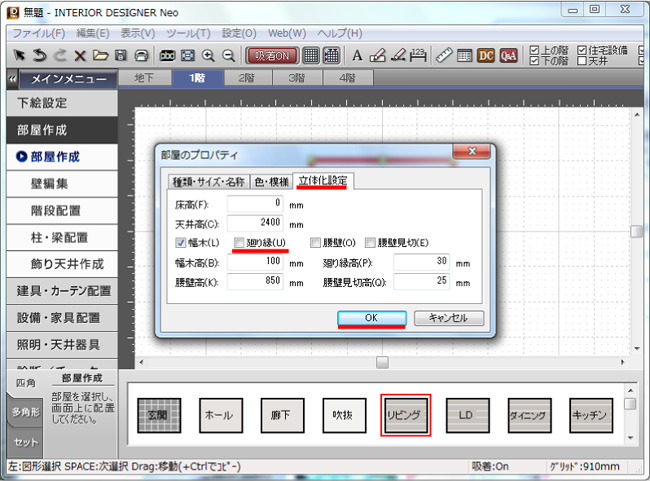Select the text 'A' tool icon
This screenshot has height=481, width=650.
pos(357,55)
